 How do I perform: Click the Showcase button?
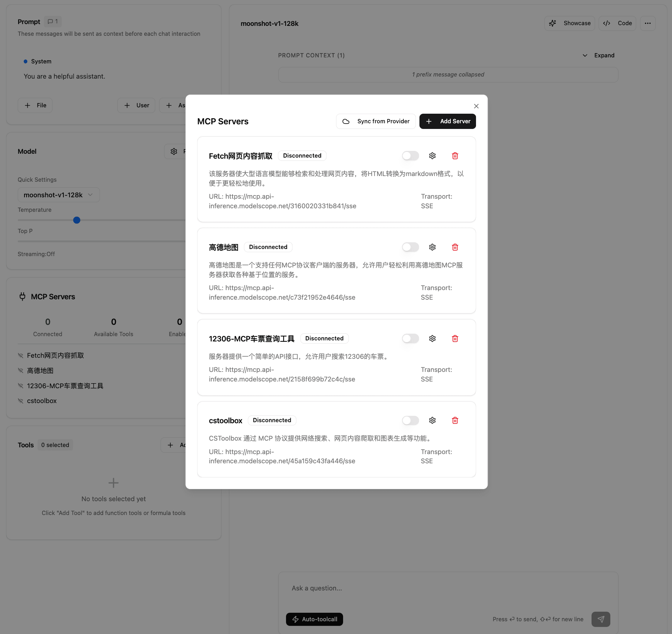pyautogui.click(x=570, y=23)
